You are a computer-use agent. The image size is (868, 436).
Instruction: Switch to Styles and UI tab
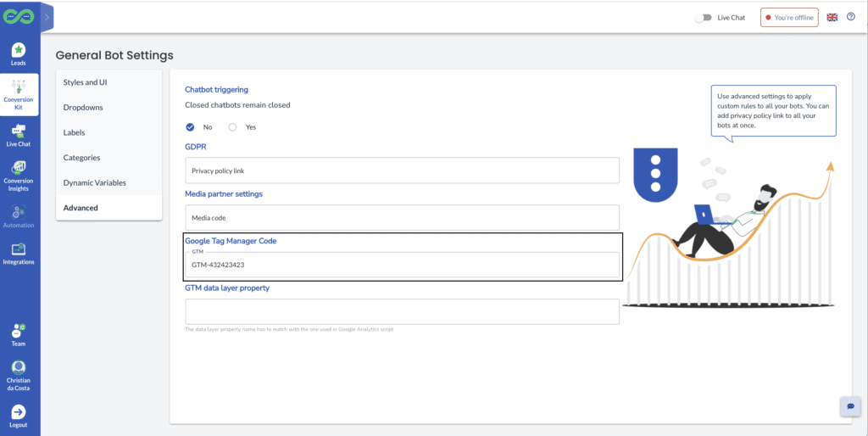click(109, 82)
